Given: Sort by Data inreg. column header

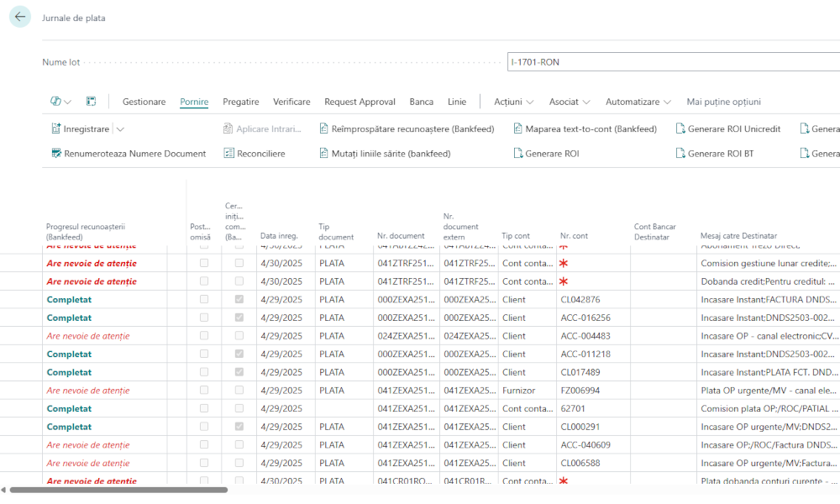Looking at the screenshot, I should click(x=279, y=236).
